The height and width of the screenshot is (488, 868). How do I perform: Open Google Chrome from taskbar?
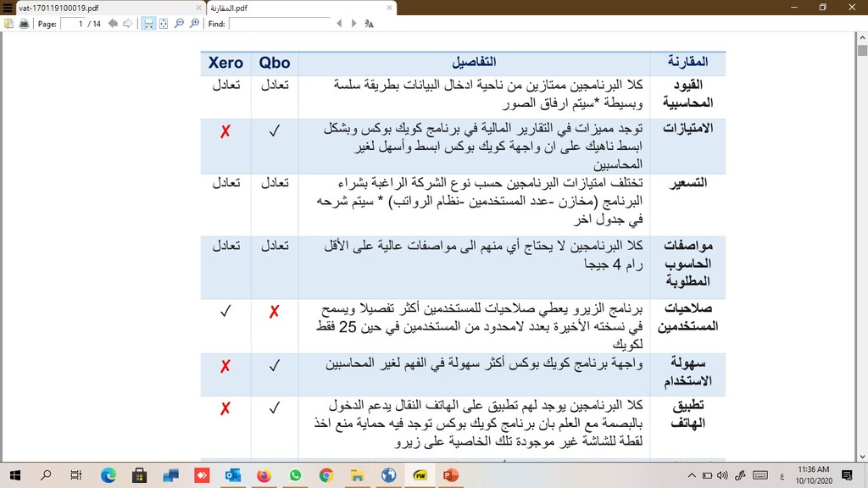(x=326, y=475)
